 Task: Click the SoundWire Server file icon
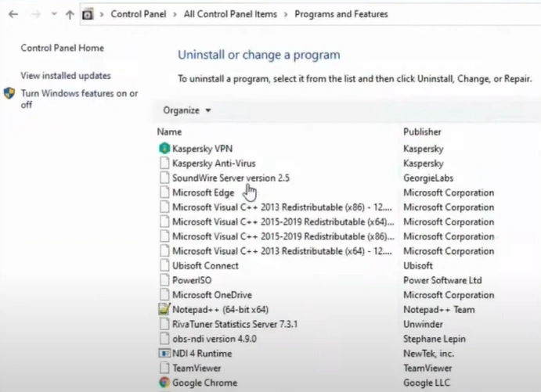[x=164, y=178]
